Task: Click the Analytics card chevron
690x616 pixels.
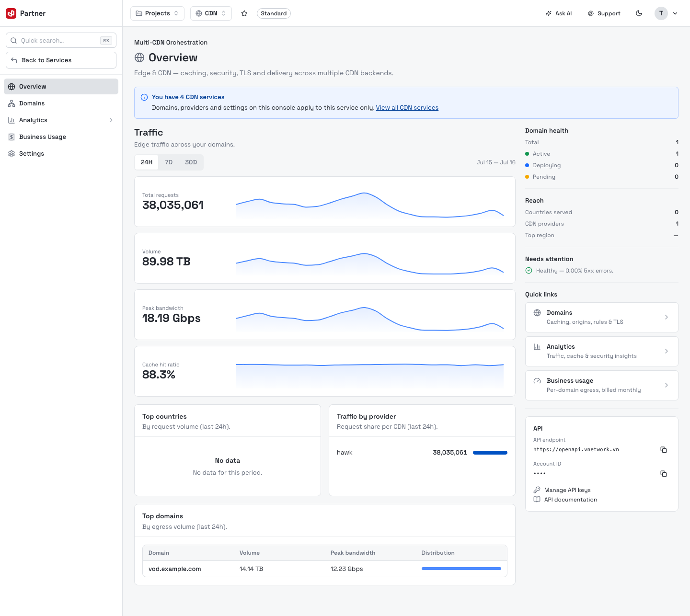Action: (x=667, y=351)
